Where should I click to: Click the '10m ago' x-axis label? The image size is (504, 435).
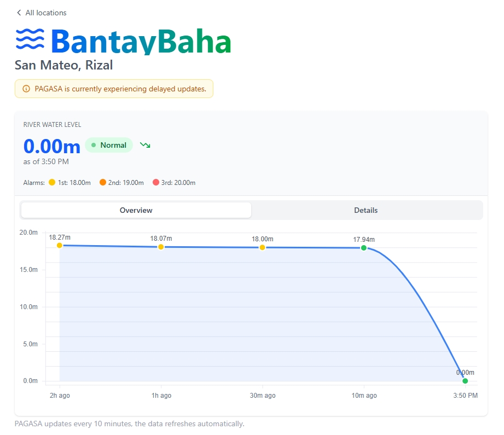point(364,396)
